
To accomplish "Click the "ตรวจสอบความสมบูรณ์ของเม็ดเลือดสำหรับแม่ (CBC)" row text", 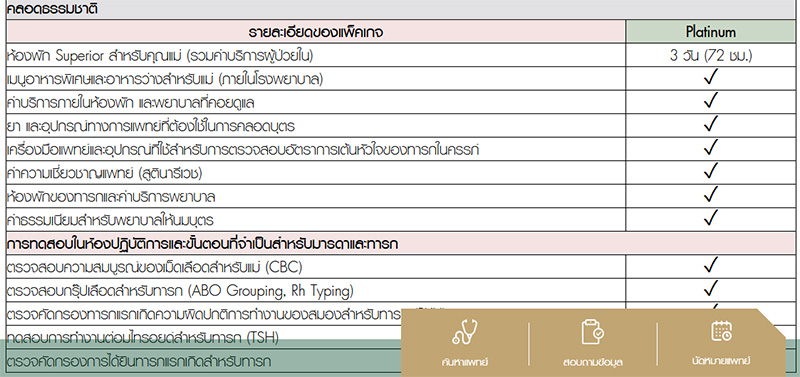I will pos(155,267).
